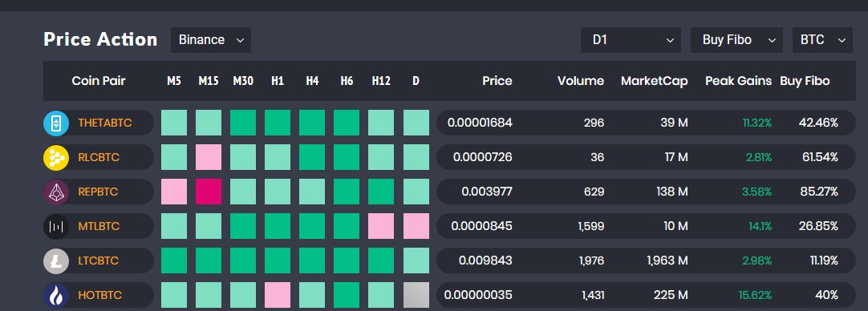Click the H4 timeframe column header
868x311 pixels.
click(312, 81)
